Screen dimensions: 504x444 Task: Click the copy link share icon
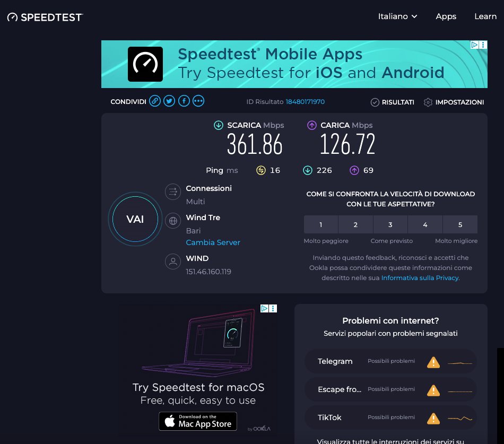[x=155, y=101]
